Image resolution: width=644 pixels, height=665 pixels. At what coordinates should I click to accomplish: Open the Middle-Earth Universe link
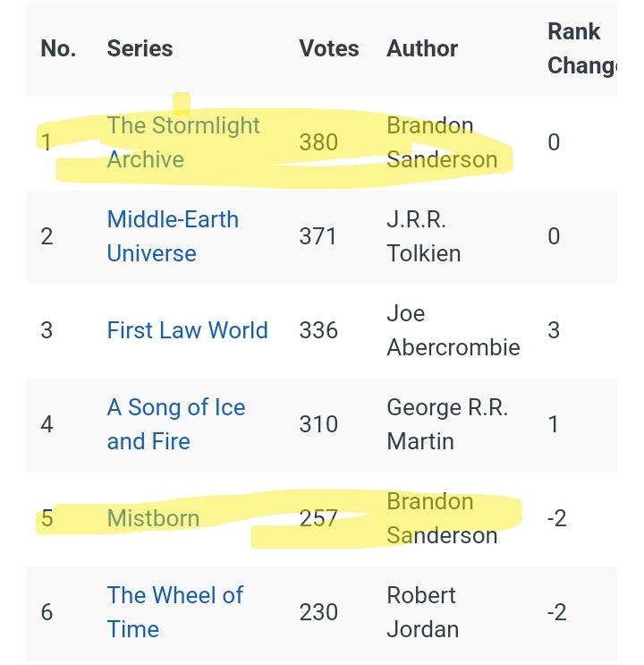[x=173, y=236]
